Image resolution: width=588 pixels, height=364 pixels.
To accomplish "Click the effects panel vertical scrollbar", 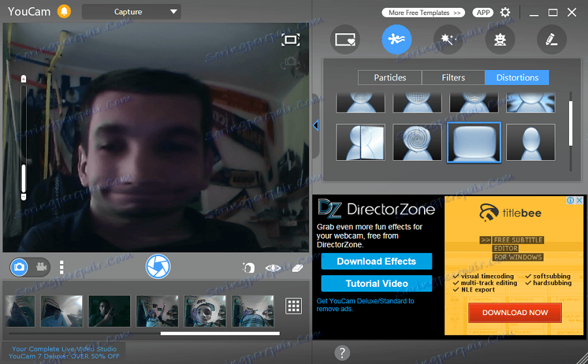I will [x=570, y=123].
